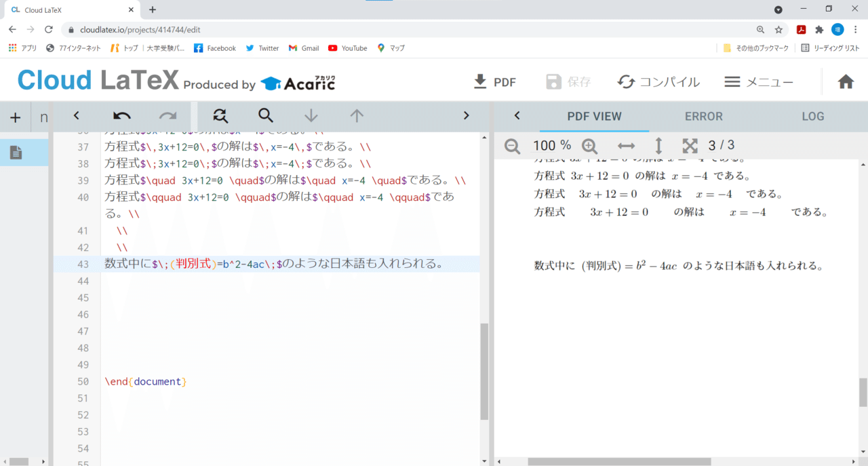This screenshot has height=466, width=868.
Task: Expand editor toolbar with right chevron
Action: click(466, 116)
